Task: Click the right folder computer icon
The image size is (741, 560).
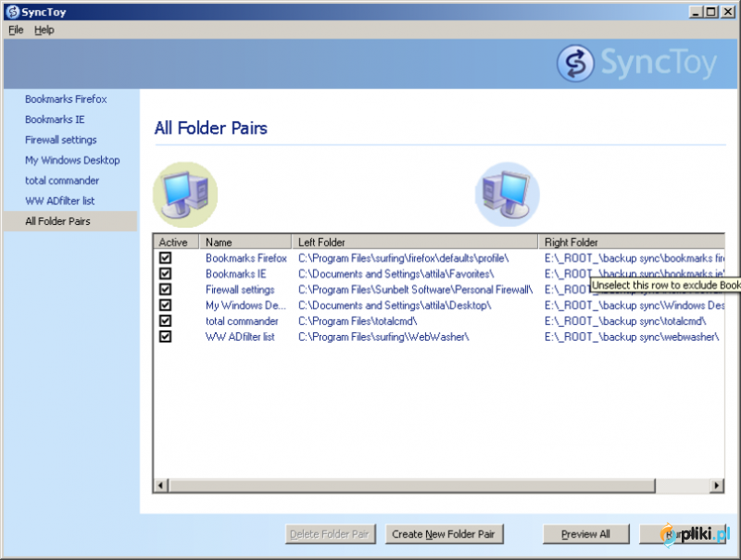Action: [507, 194]
